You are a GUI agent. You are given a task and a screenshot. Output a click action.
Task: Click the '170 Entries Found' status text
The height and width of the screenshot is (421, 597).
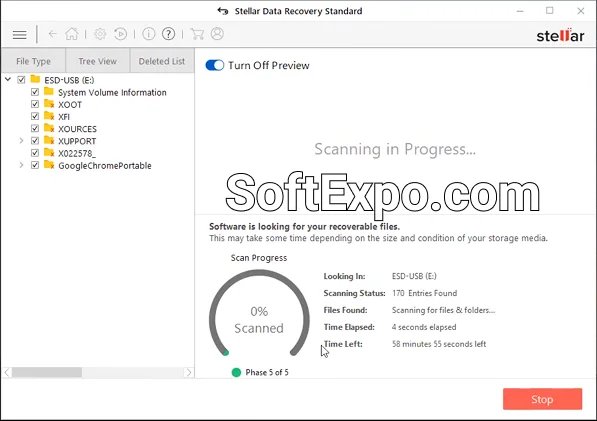click(x=425, y=293)
